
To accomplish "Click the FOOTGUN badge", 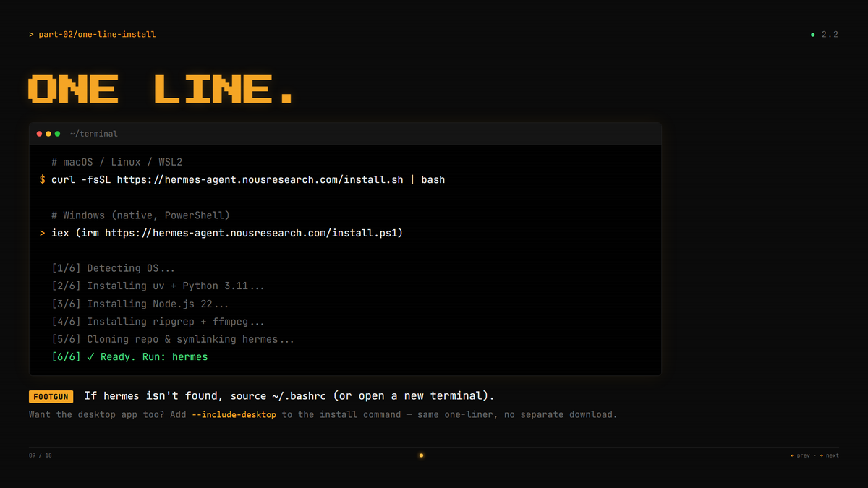I will coord(51,396).
